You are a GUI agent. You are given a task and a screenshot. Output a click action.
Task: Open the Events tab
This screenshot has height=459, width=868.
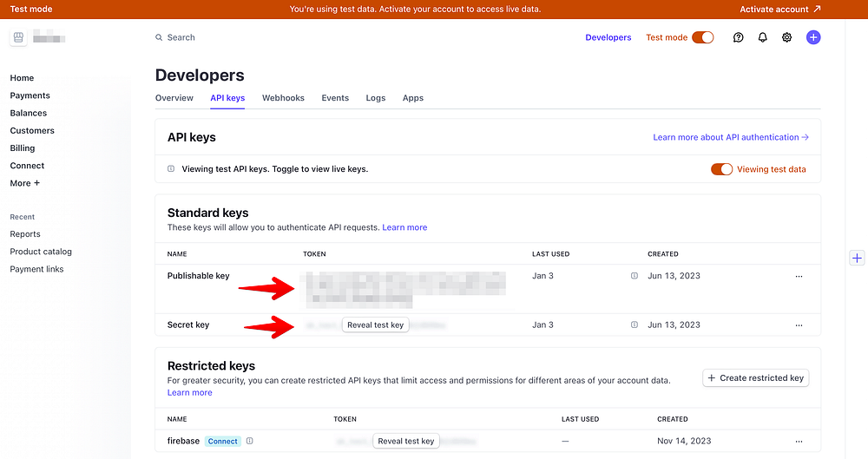pos(335,98)
